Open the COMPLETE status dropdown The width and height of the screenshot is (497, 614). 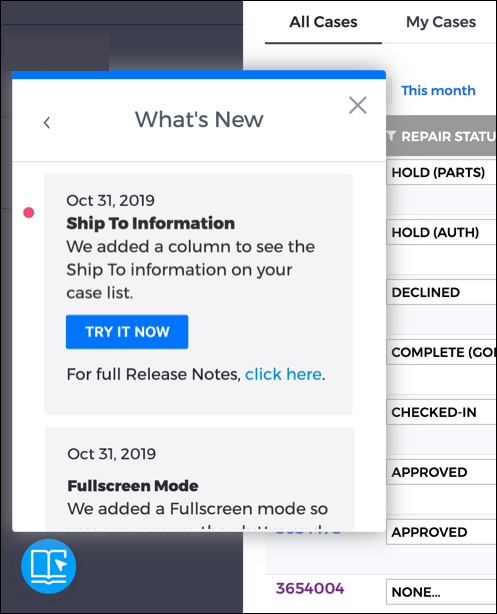441,352
